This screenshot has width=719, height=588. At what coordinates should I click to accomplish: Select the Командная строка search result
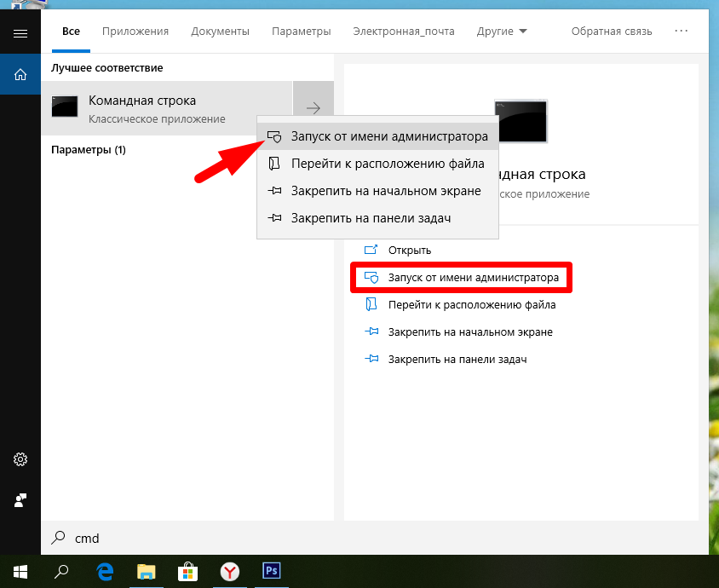167,108
